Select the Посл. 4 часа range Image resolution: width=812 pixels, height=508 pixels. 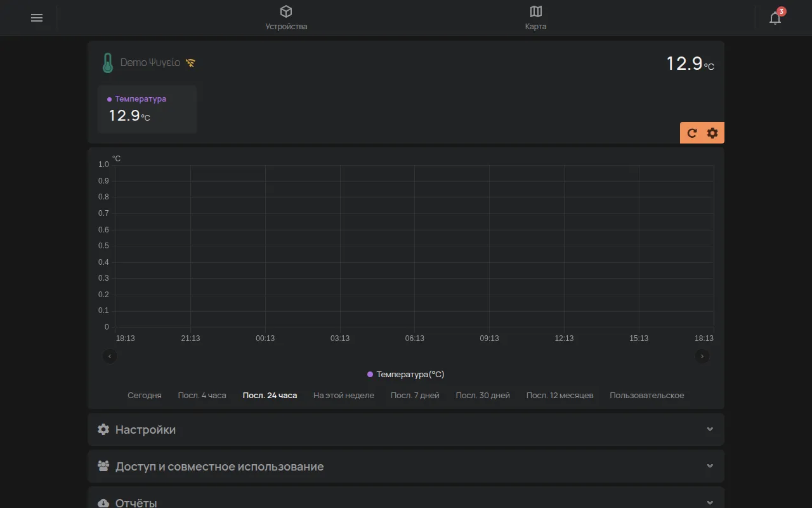point(202,395)
